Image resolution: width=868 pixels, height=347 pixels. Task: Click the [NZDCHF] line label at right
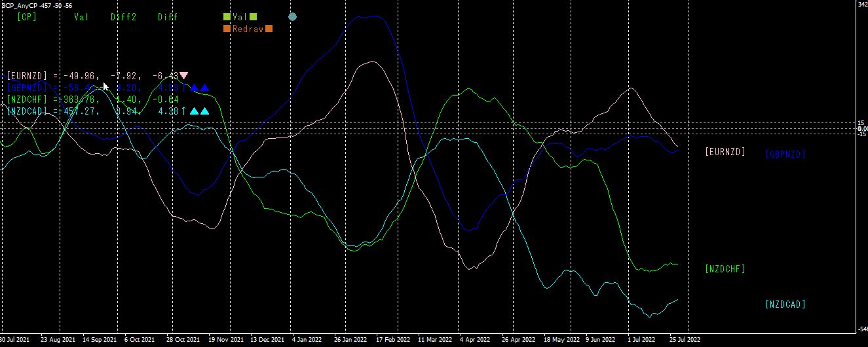pos(725,269)
